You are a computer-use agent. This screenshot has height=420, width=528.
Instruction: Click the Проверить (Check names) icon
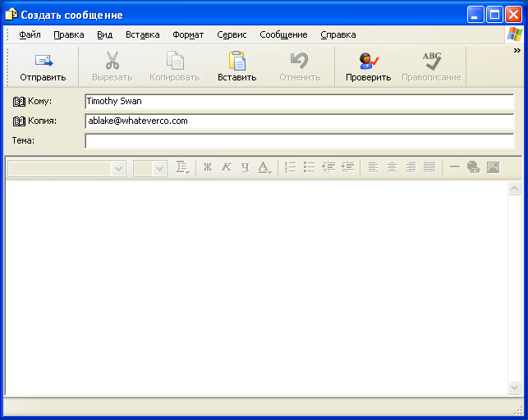[368, 61]
